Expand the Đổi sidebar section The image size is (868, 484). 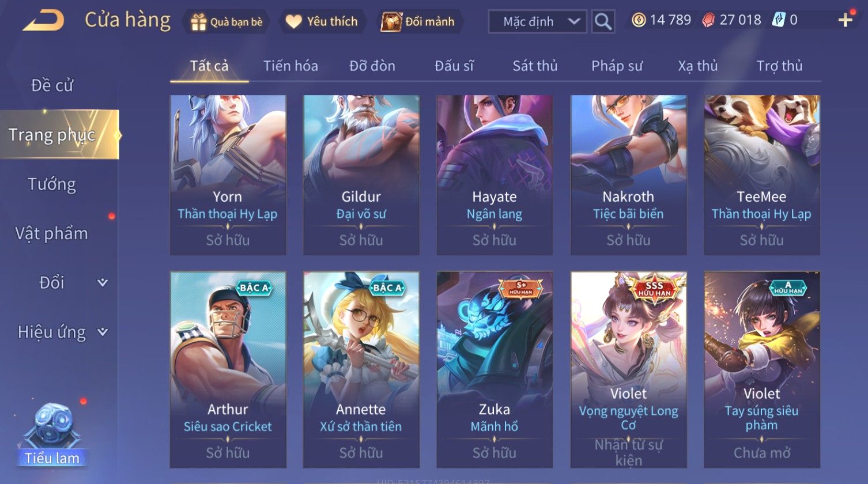pos(103,282)
